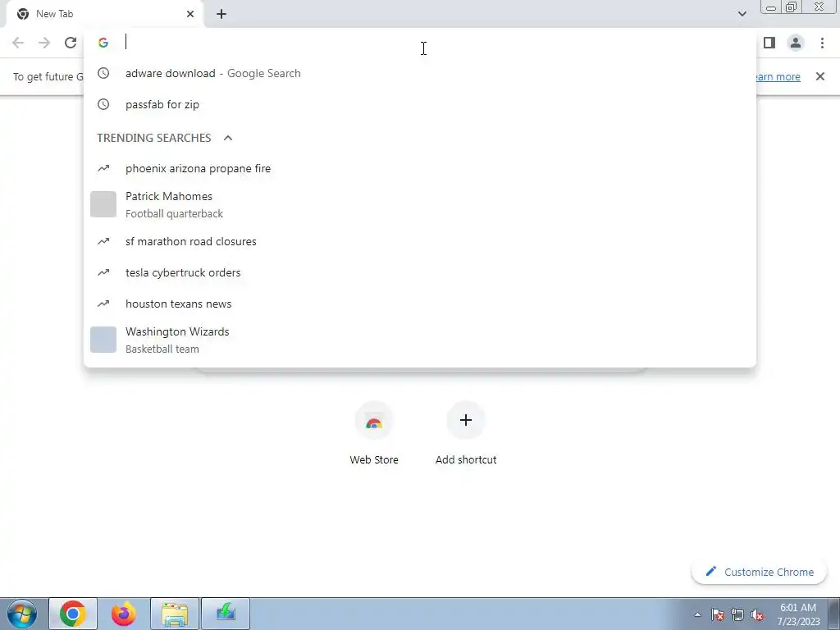Click the Patrick Mahomes thumbnail

(x=103, y=204)
